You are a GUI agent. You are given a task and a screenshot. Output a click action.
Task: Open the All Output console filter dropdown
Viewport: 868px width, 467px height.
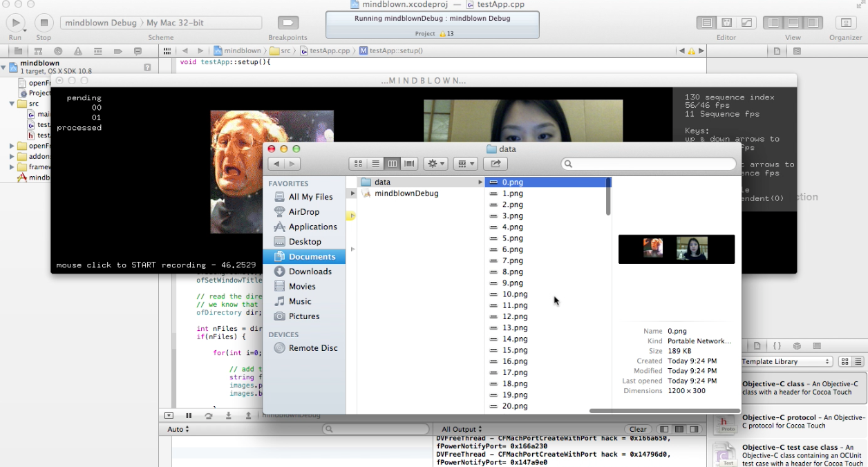tap(462, 430)
